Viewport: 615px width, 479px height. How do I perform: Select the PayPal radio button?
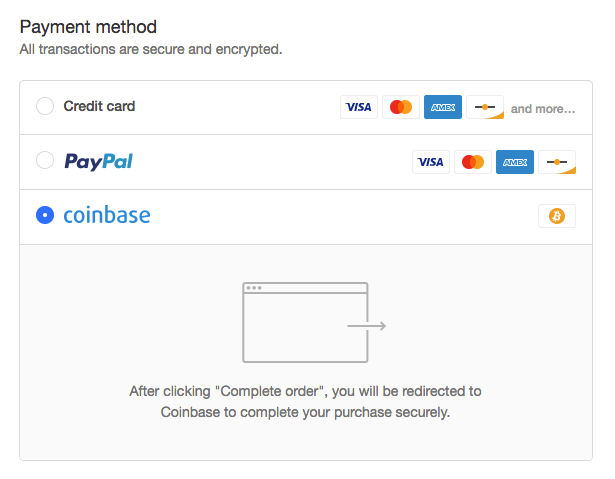pos(45,161)
